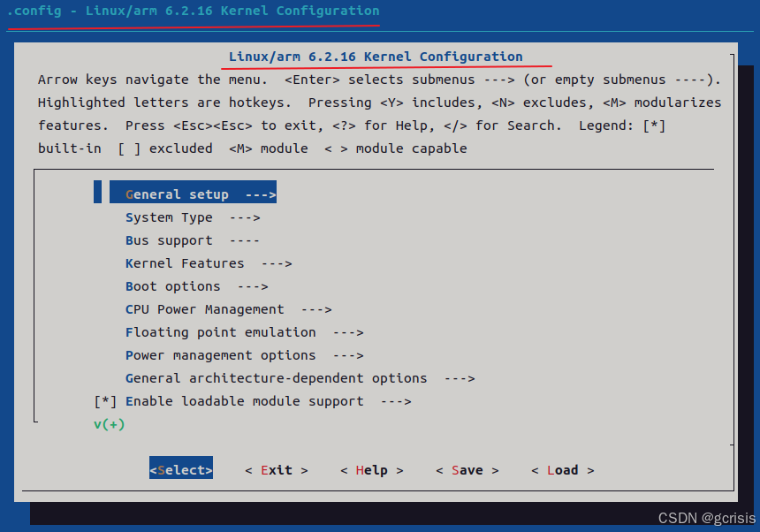Open General architecture-dependent options submenu

point(300,378)
